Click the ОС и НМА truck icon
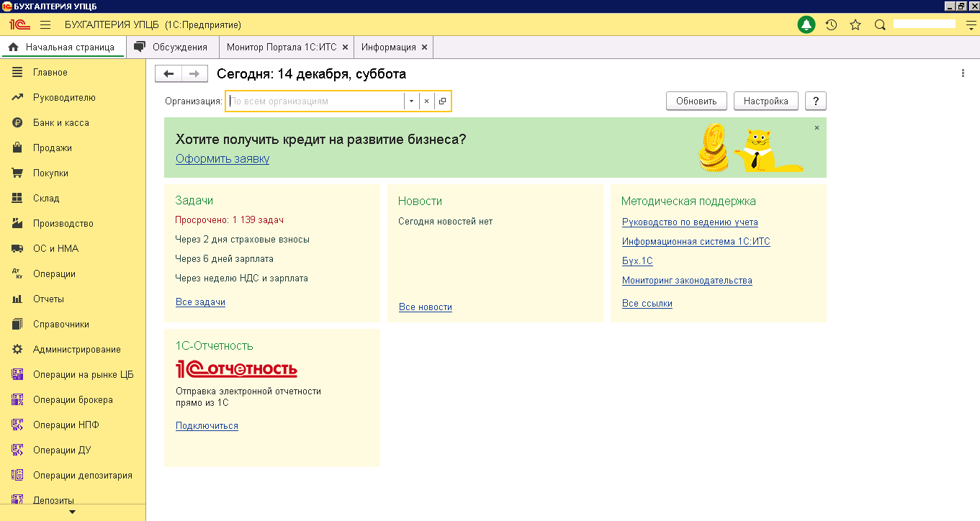 (17, 248)
